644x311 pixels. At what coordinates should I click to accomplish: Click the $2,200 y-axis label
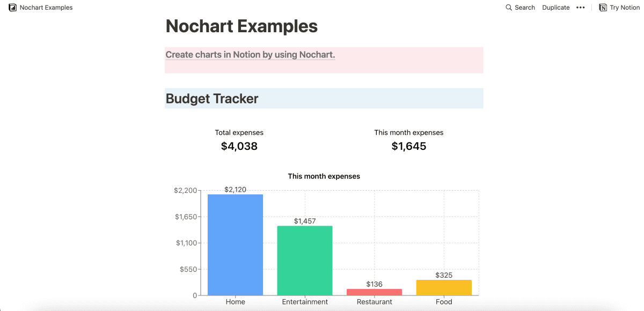point(185,190)
